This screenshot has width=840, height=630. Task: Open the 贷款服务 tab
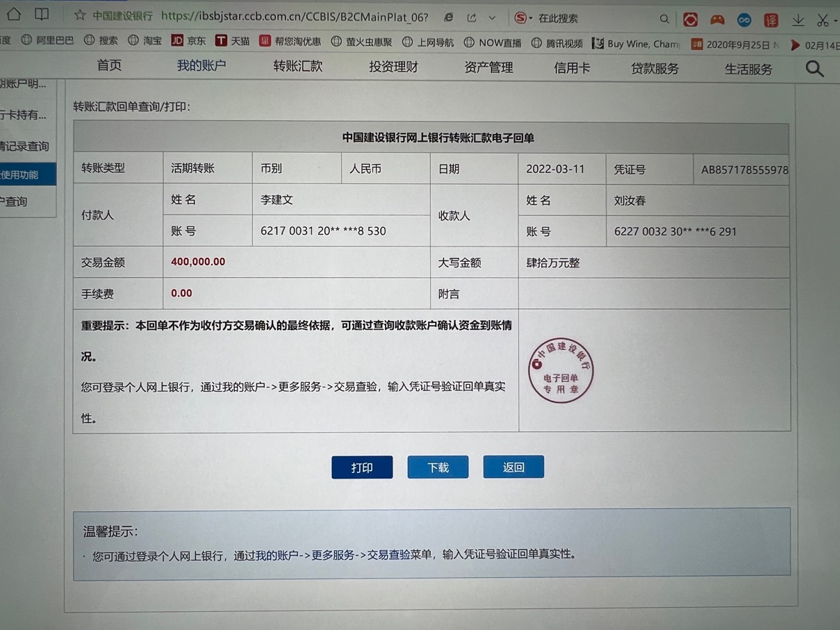click(x=654, y=69)
